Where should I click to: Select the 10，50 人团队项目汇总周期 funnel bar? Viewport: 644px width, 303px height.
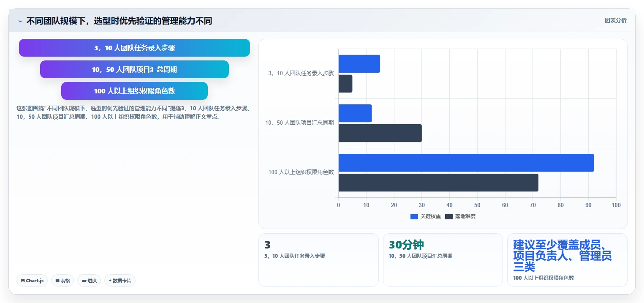click(134, 69)
